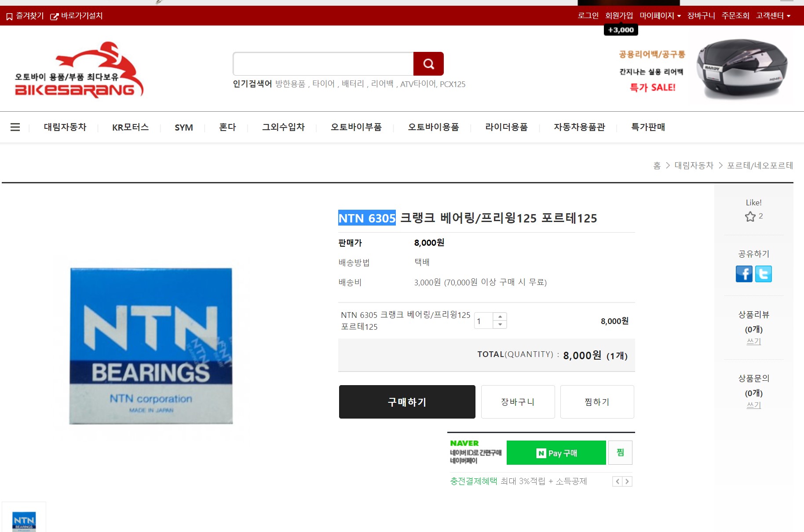
Task: Open the 오토바이부품 category menu
Action: pyautogui.click(x=356, y=127)
